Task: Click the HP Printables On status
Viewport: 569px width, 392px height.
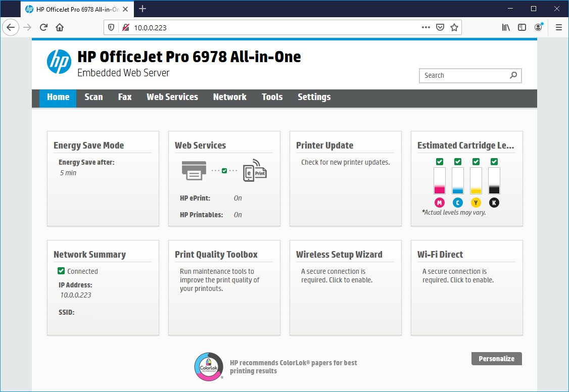Action: [x=238, y=215]
